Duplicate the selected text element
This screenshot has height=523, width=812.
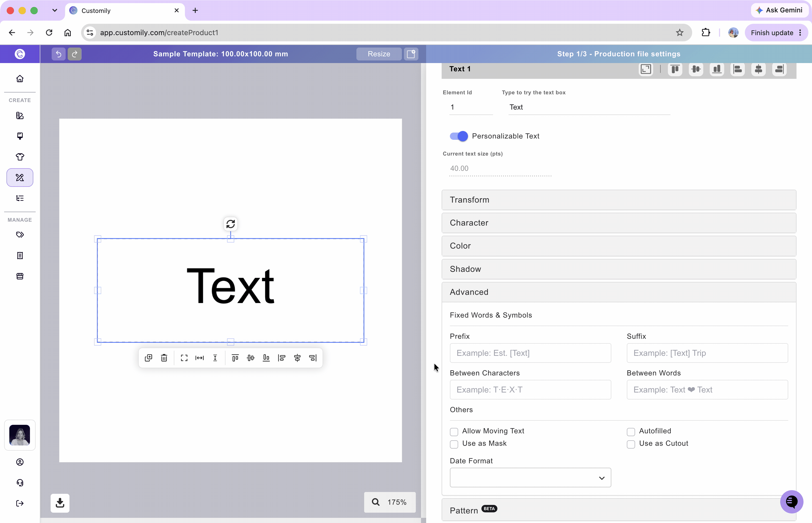148,358
